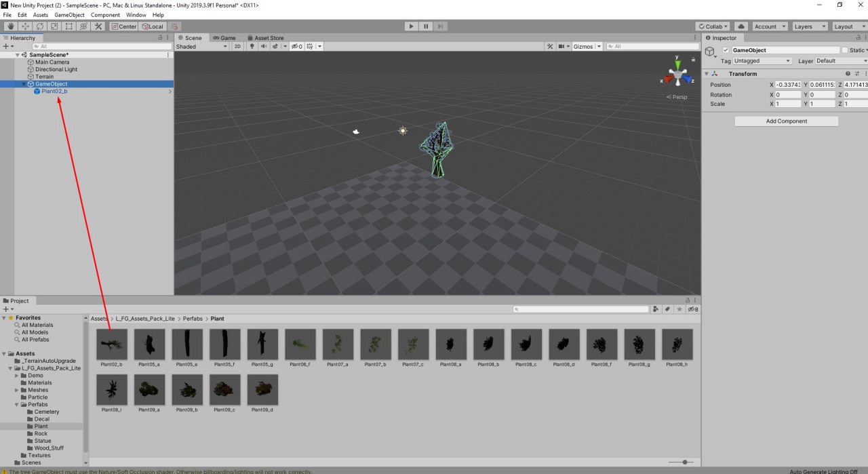Open the Collab dropdown

tap(713, 26)
